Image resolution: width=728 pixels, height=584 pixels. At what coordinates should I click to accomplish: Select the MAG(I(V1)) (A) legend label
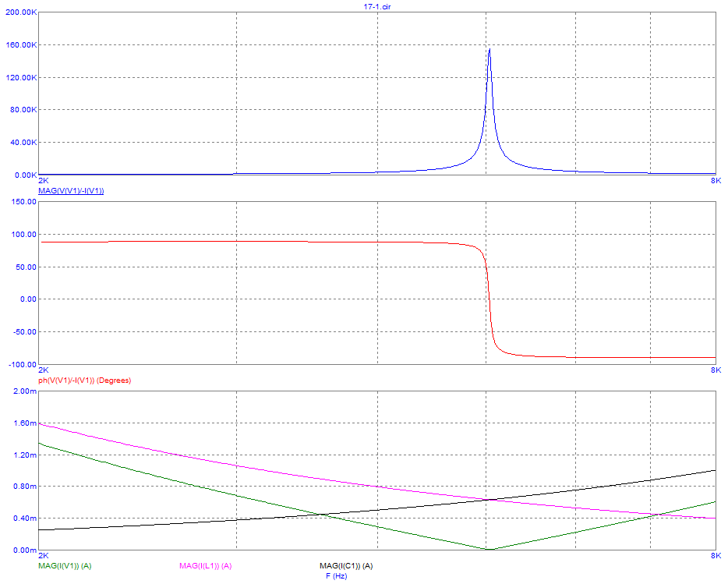tap(65, 566)
